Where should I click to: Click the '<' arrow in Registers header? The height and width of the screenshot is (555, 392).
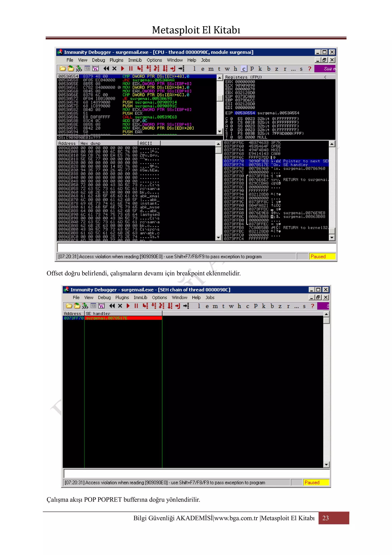[325, 77]
